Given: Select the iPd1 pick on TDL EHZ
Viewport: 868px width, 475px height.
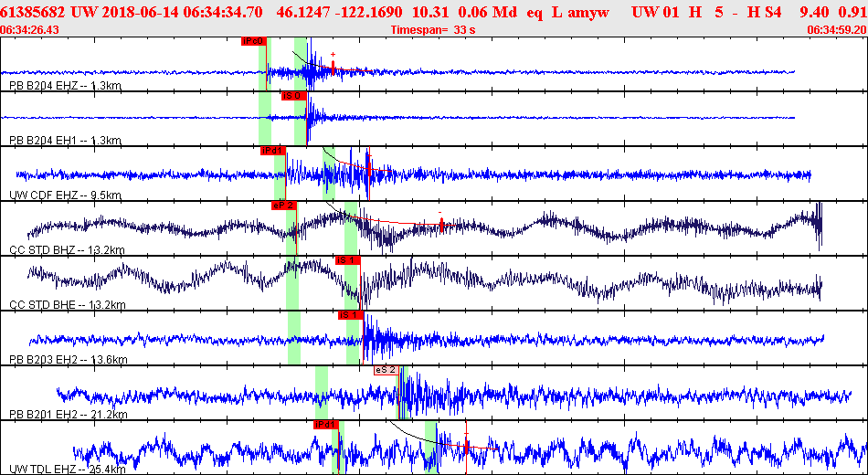Looking at the screenshot, I should point(326,425).
